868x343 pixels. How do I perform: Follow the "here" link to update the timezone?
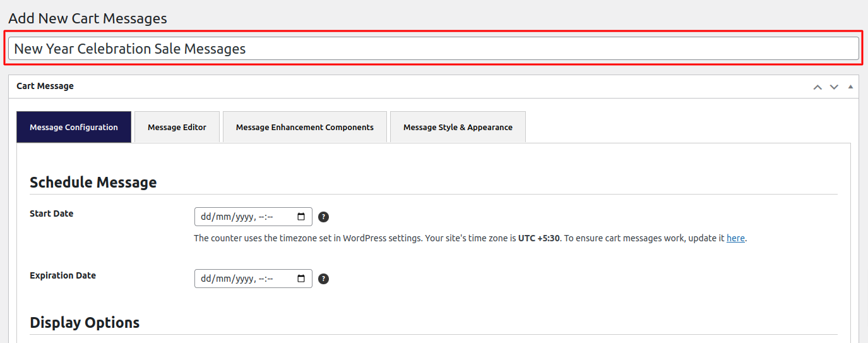point(735,238)
